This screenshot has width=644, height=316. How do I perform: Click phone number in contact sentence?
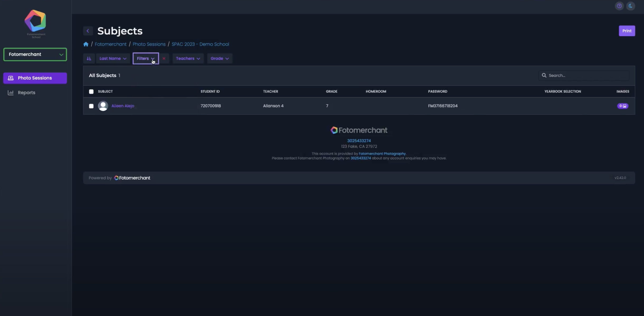click(x=361, y=158)
